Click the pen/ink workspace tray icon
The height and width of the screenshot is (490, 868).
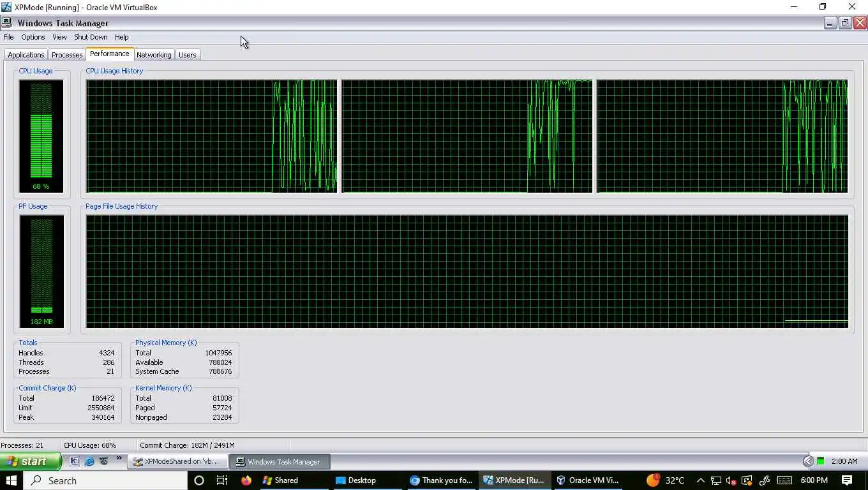(x=764, y=480)
